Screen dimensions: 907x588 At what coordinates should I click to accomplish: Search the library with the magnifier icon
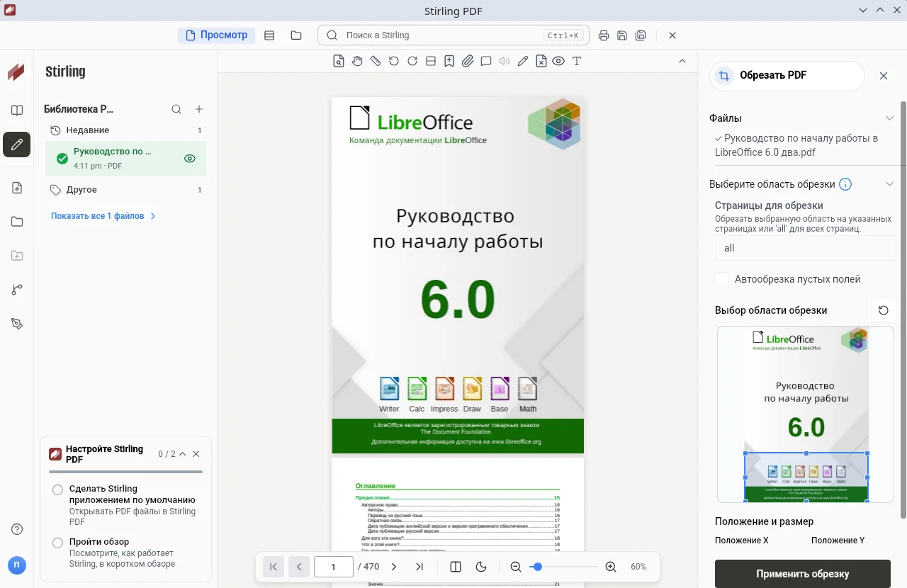pyautogui.click(x=176, y=109)
